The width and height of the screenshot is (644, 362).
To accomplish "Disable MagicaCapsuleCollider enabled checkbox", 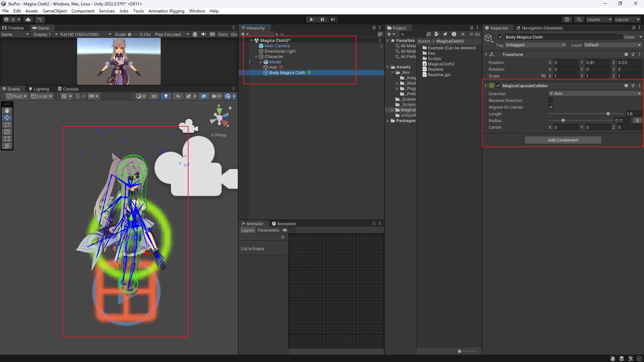I will point(498,85).
